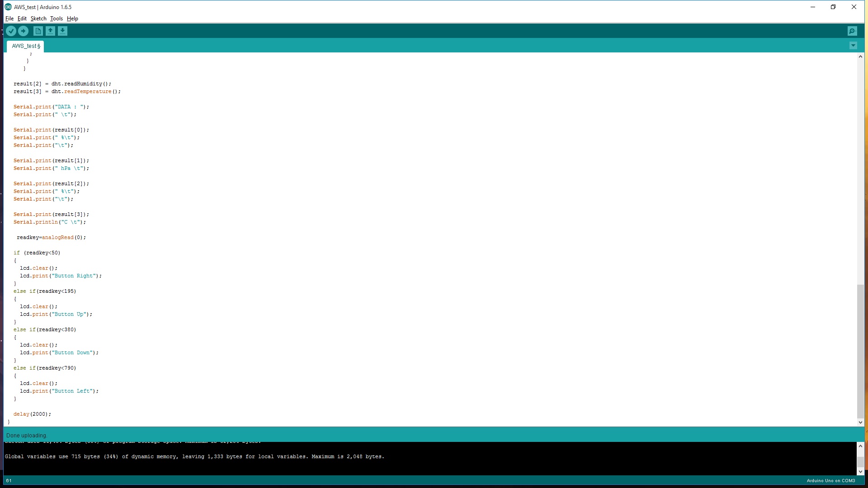Viewport: 868px width, 488px height.
Task: Open a sketch with the Open icon
Action: [x=51, y=31]
